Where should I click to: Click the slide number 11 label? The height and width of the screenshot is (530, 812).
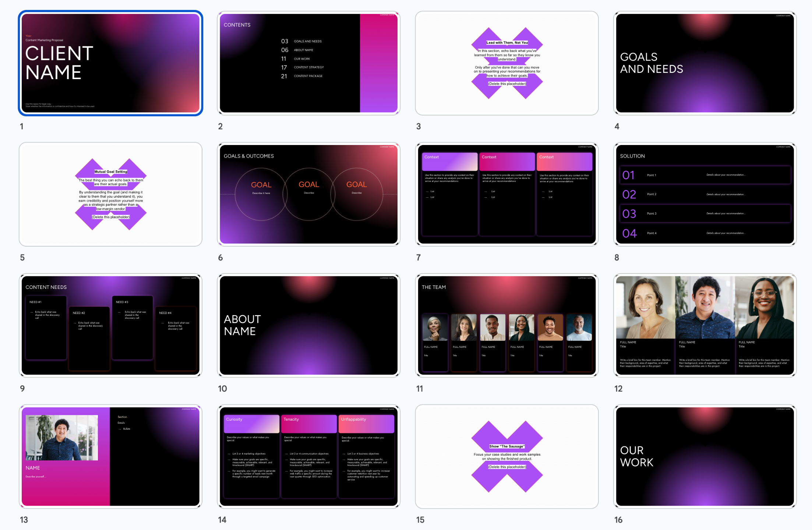[420, 389]
